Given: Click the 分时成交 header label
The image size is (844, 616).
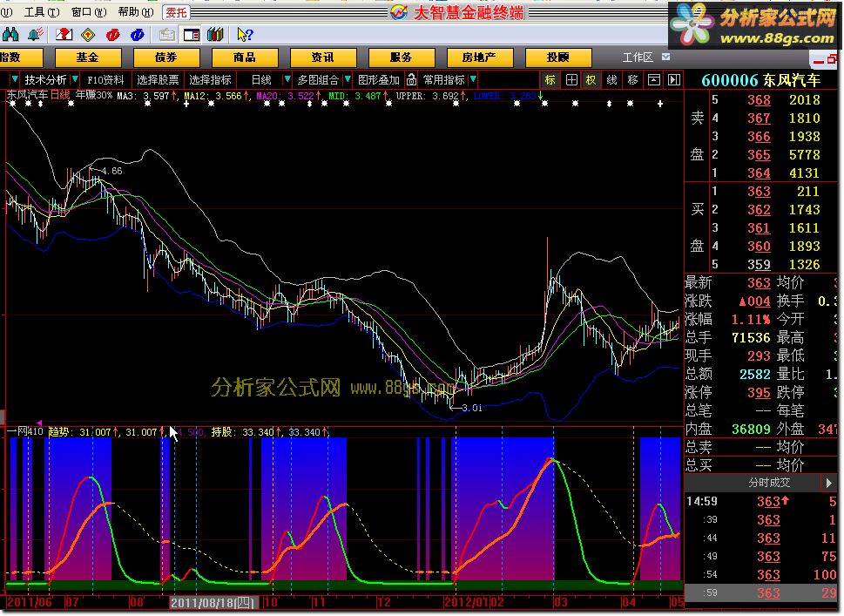Looking at the screenshot, I should (x=769, y=483).
